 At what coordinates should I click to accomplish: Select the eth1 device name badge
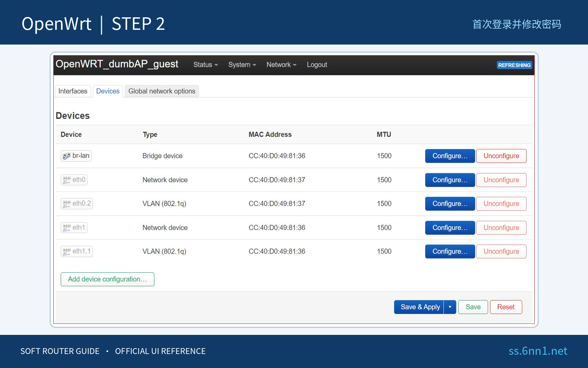pos(74,228)
